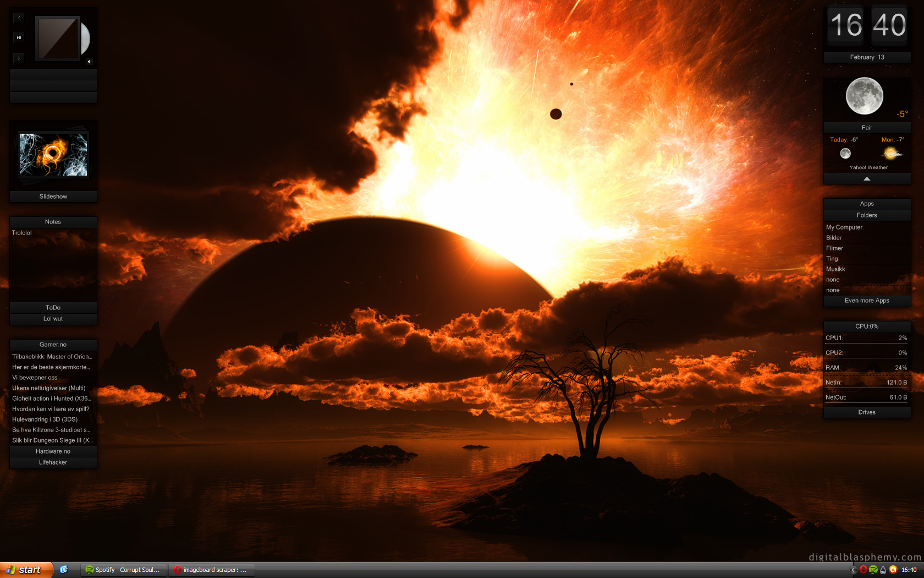Image resolution: width=924 pixels, height=578 pixels.
Task: Open 'Her er de beste skjermkorte' article
Action: 51,367
